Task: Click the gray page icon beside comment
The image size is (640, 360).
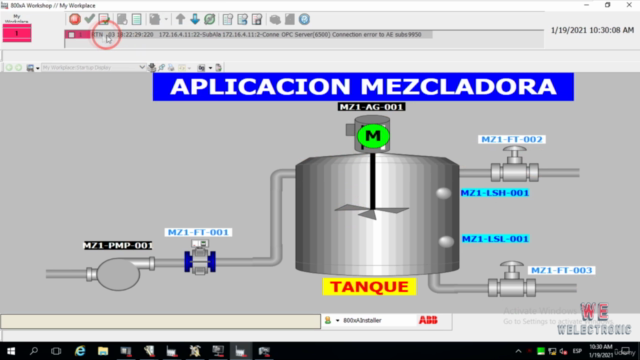Action: pyautogui.click(x=289, y=19)
